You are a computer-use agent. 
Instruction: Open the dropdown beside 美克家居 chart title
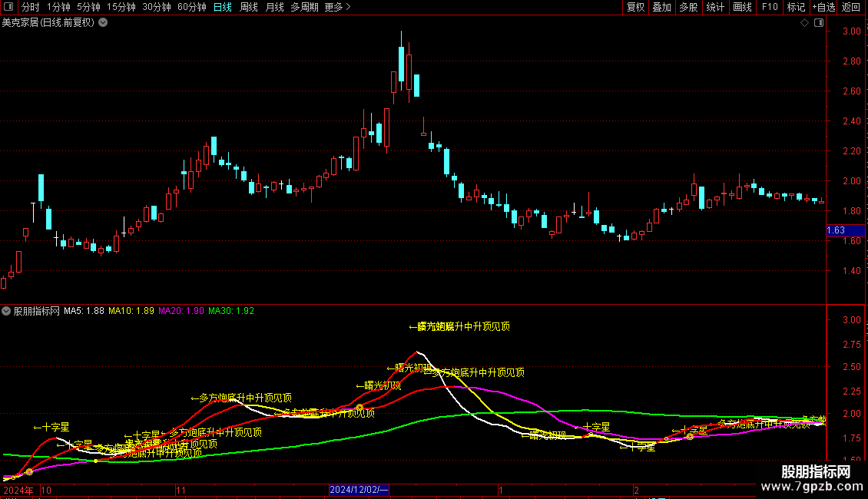point(103,23)
